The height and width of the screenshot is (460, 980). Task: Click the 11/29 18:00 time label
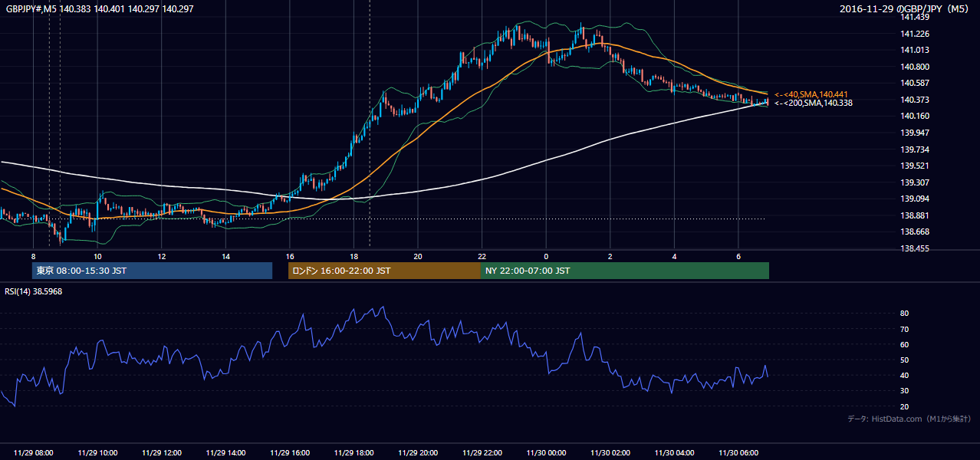click(x=354, y=452)
